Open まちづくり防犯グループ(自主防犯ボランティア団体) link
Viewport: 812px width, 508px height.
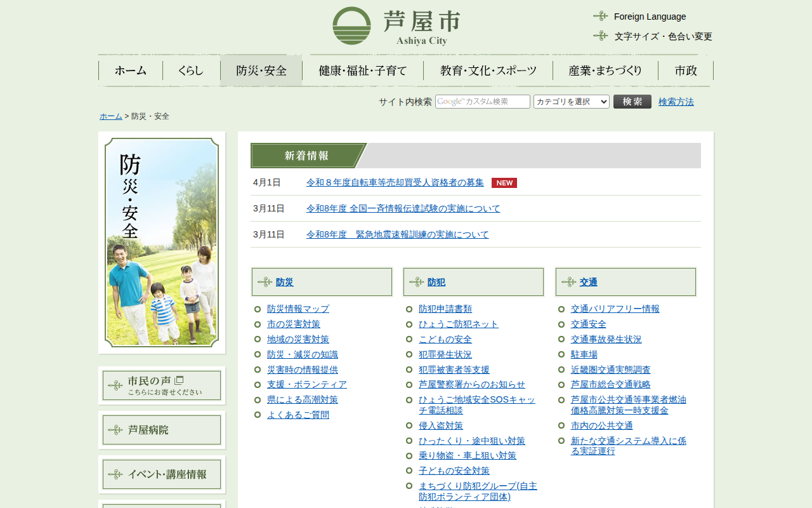pyautogui.click(x=478, y=491)
